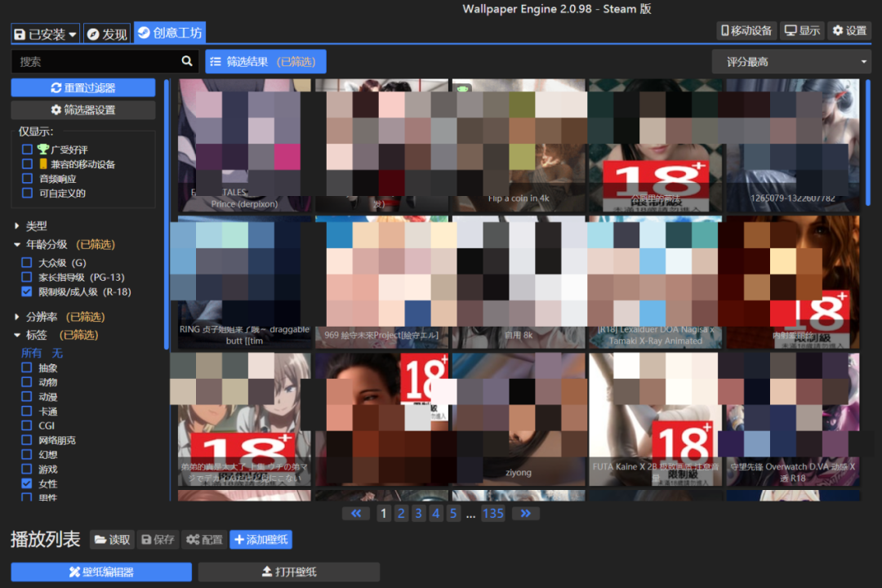This screenshot has width=882, height=588.
Task: Open the ziyong wallpaper thumbnail
Action: point(518,419)
